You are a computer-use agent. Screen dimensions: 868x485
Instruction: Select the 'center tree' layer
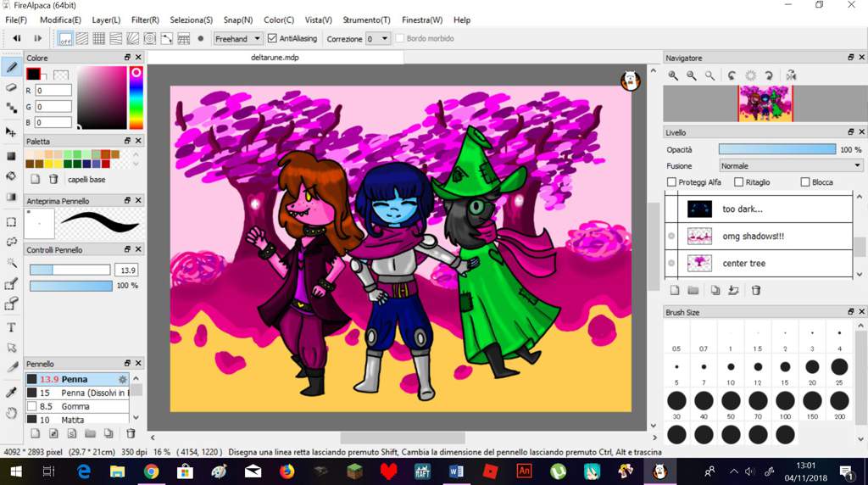tap(759, 264)
